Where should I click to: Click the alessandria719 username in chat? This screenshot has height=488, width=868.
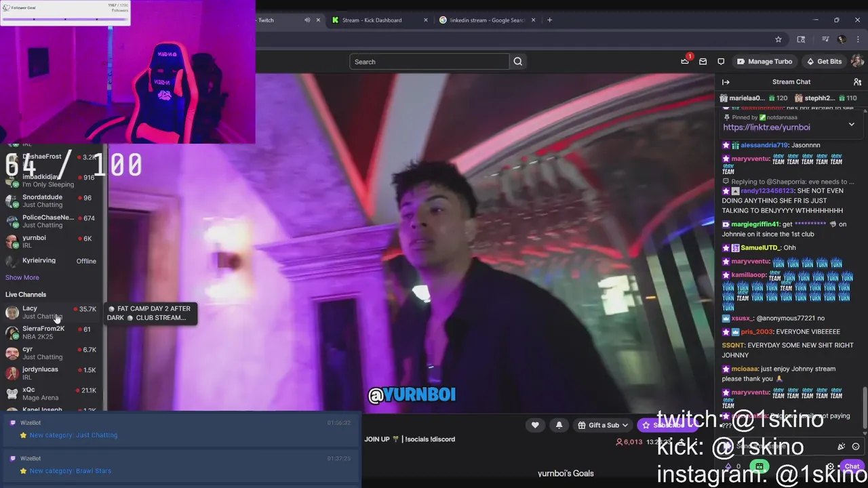point(764,145)
